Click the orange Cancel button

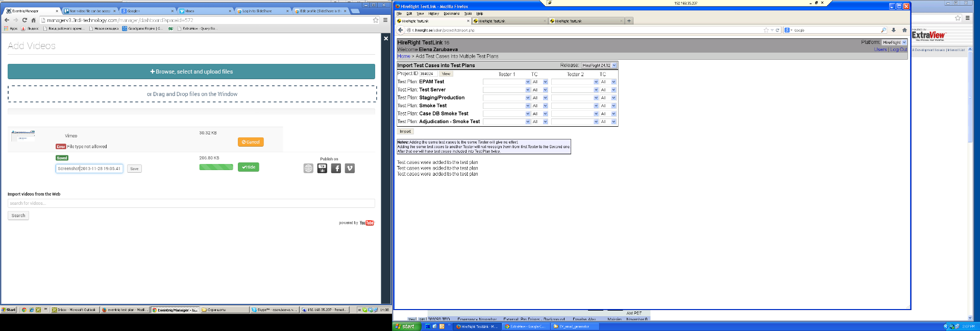pos(251,142)
